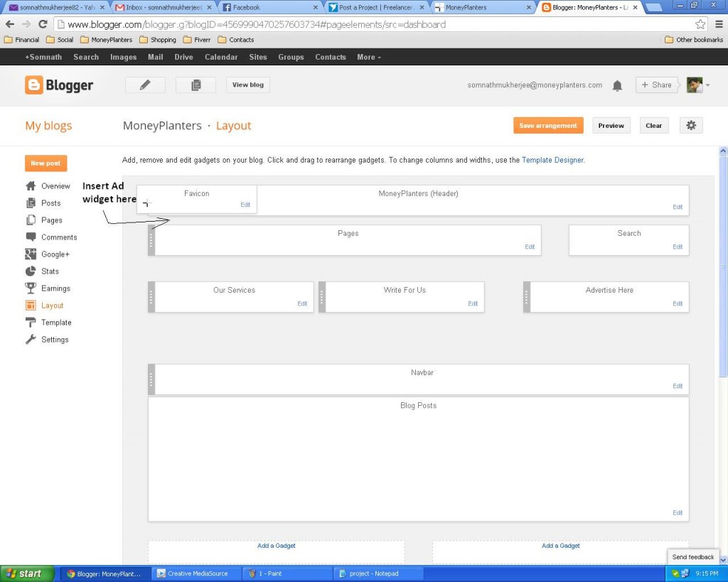Image resolution: width=728 pixels, height=582 pixels.
Task: Open the Other bookmarks folder
Action: pyautogui.click(x=694, y=40)
